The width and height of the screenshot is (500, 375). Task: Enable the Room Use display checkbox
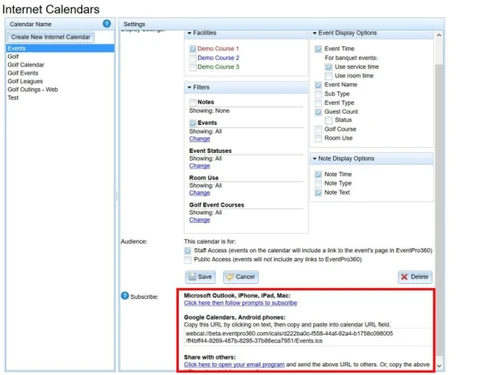(x=318, y=138)
